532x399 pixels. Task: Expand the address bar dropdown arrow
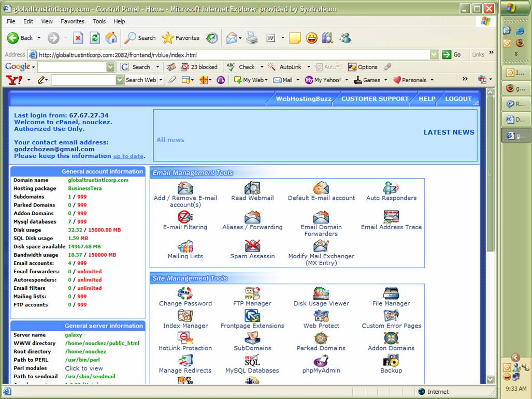pos(434,54)
